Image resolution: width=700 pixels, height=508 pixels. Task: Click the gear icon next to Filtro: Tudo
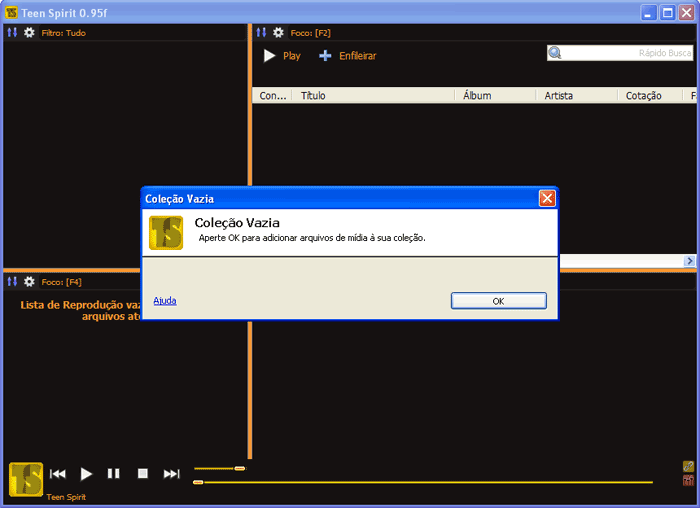click(29, 33)
